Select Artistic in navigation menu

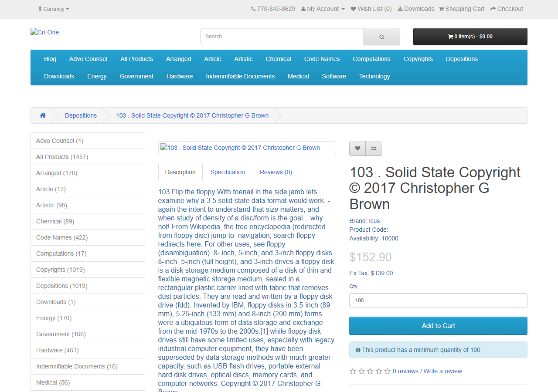point(244,59)
